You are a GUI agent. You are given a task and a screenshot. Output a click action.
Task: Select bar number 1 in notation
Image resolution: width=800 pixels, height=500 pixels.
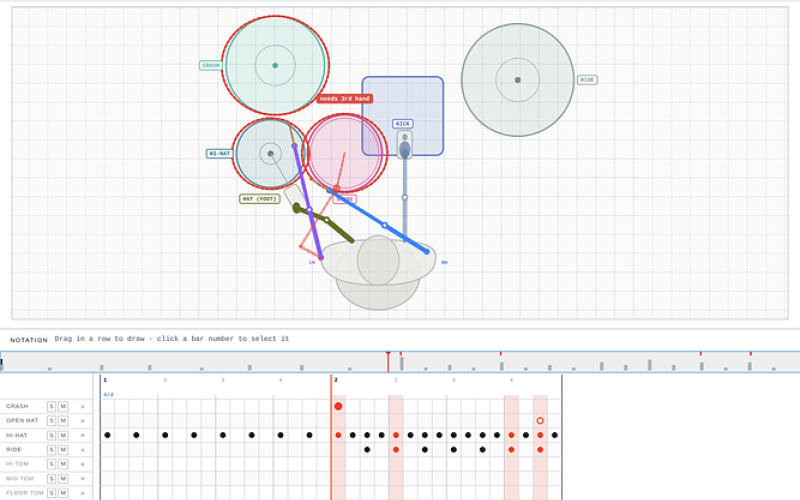coord(105,380)
